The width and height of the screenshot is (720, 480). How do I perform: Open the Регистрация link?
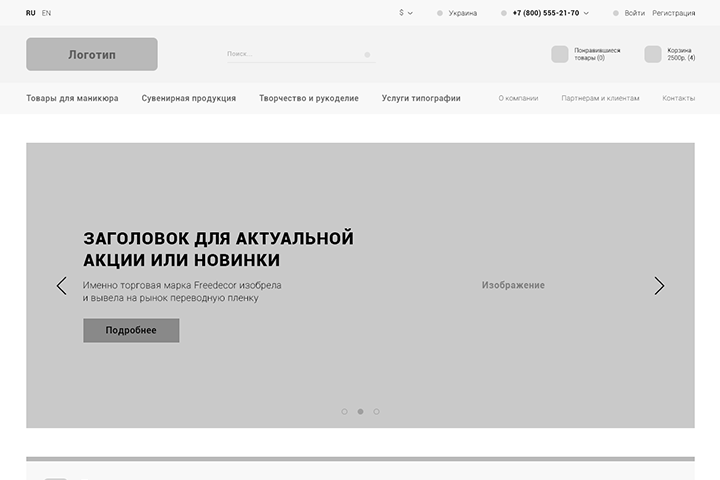point(674,13)
